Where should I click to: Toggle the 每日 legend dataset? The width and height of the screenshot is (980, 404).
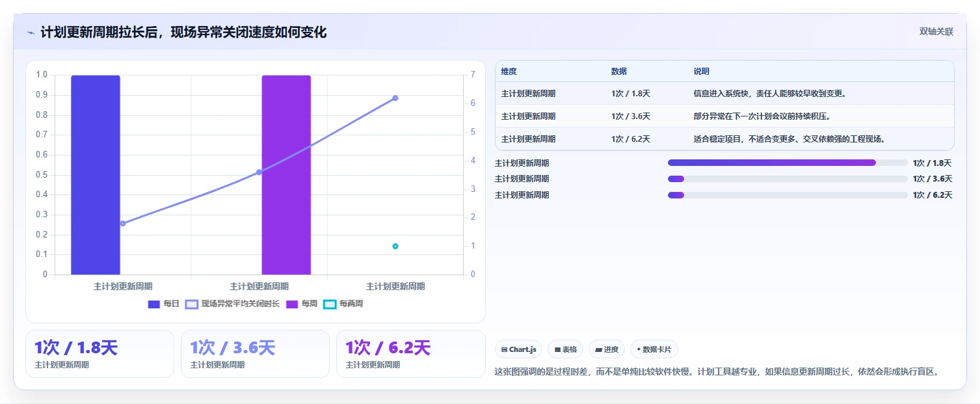(163, 304)
